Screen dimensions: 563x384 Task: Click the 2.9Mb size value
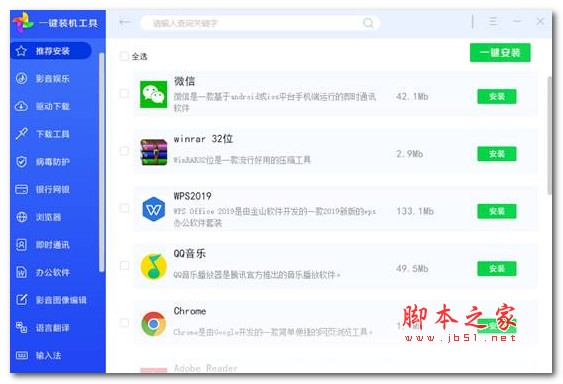pyautogui.click(x=409, y=154)
